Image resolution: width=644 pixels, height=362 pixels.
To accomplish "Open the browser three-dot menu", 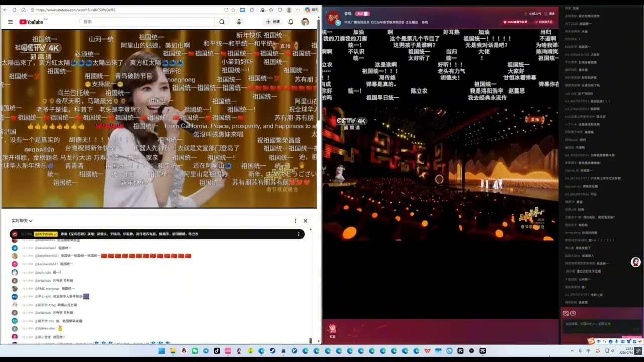I will point(297,10).
